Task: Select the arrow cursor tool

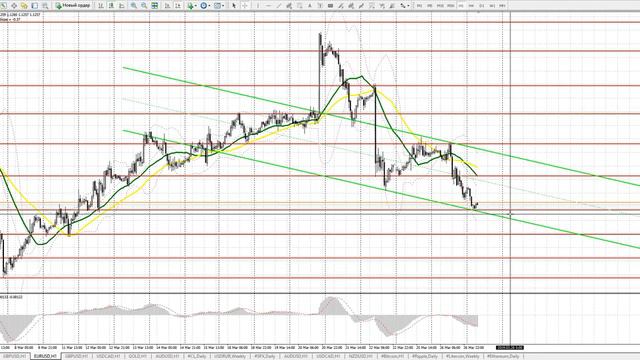Action: pyautogui.click(x=234, y=6)
